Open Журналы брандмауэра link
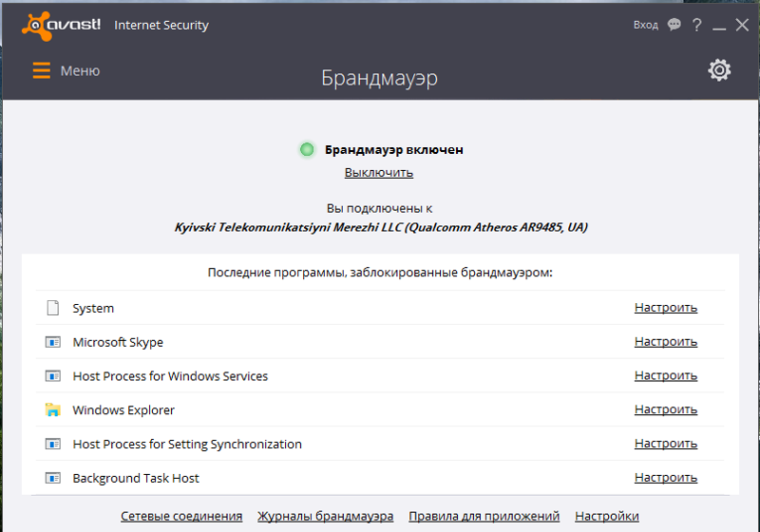Image resolution: width=760 pixels, height=532 pixels. coord(325,516)
